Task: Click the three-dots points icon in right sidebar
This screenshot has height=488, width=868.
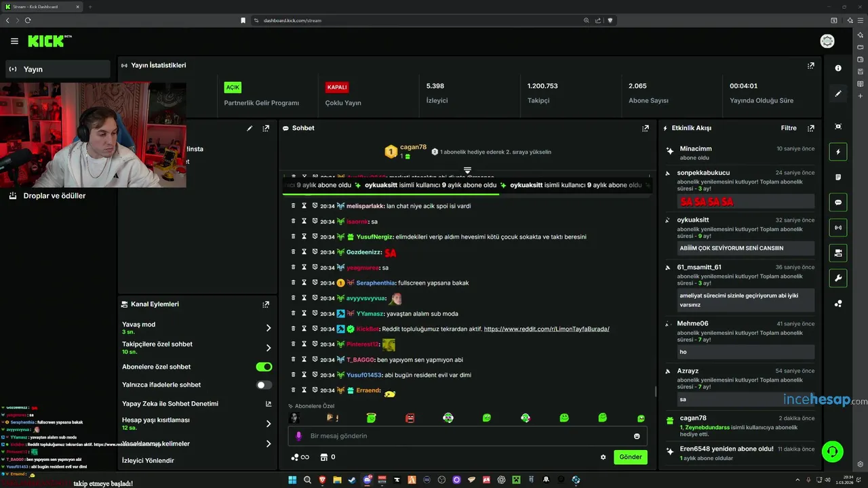Action: click(838, 304)
